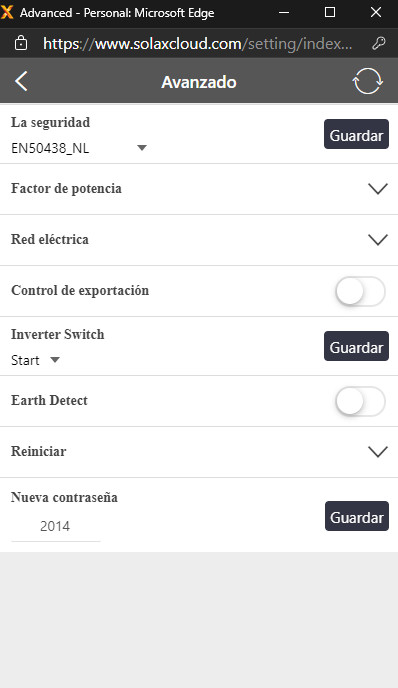
Task: Open the password key icon in address bar
Action: [379, 43]
